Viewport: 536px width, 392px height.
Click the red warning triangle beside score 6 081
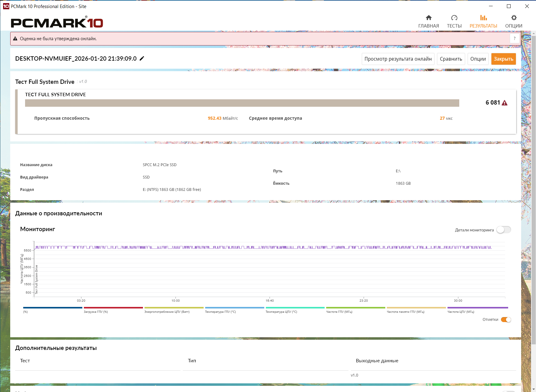tap(504, 103)
